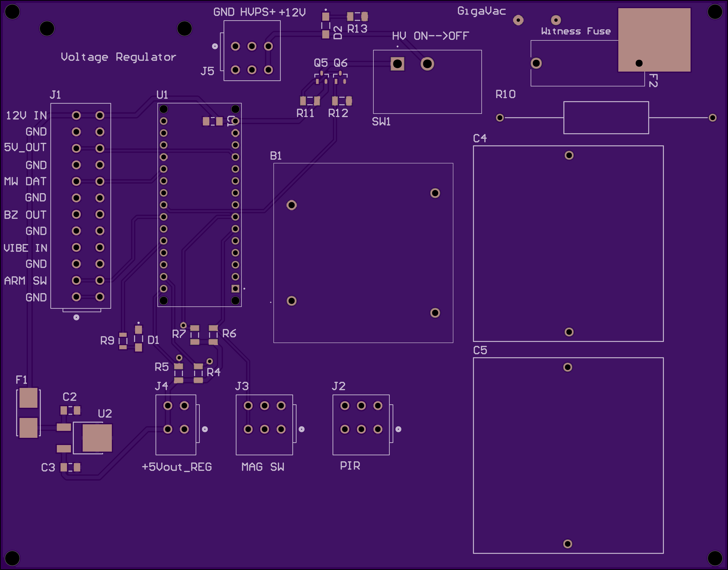Select the R10 axial resistor body outline
The height and width of the screenshot is (570, 728).
point(606,117)
